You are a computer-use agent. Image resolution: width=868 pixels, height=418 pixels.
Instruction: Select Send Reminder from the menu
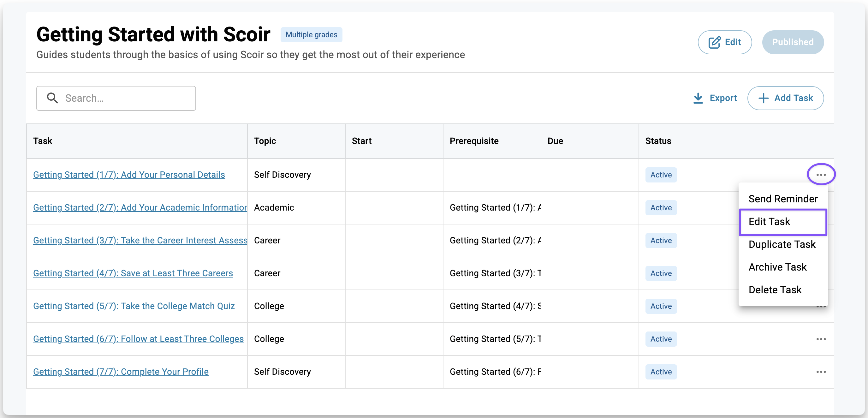(x=783, y=199)
